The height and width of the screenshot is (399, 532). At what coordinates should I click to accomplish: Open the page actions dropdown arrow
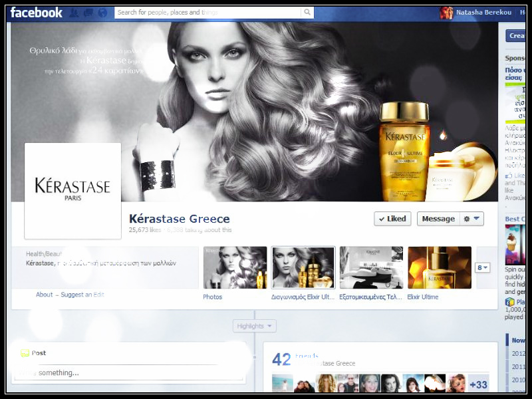477,219
